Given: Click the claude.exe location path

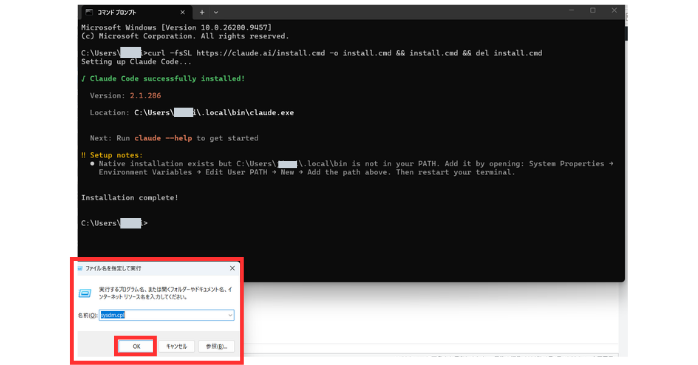Looking at the screenshot, I should click(x=214, y=113).
